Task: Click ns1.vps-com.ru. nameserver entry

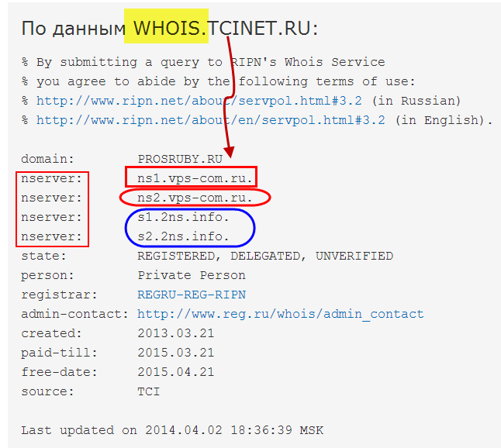Action: pos(195,178)
